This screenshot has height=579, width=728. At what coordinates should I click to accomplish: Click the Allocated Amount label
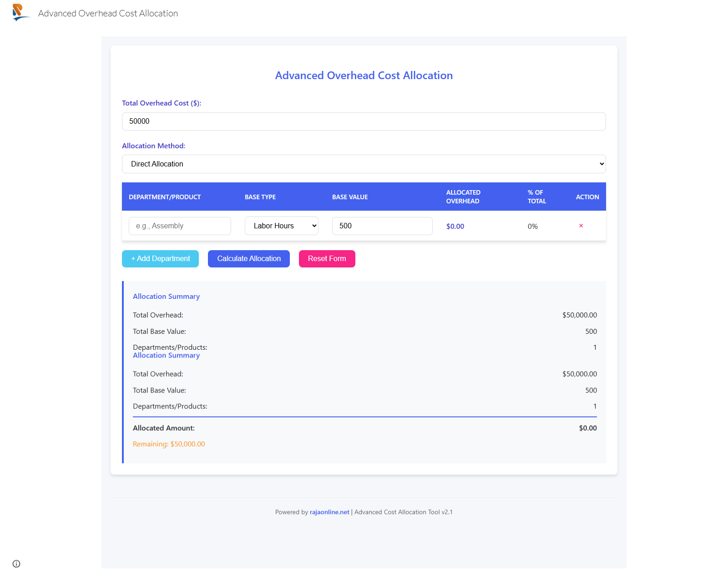coord(164,428)
